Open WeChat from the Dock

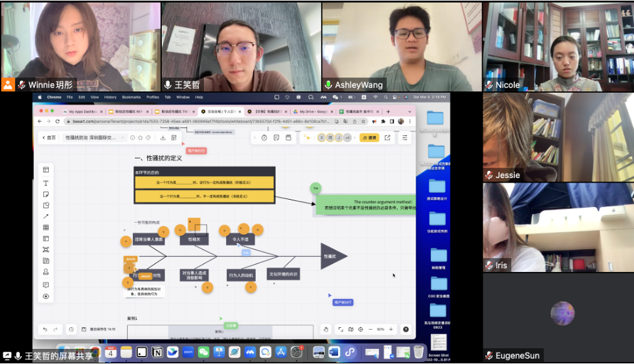[x=203, y=352]
